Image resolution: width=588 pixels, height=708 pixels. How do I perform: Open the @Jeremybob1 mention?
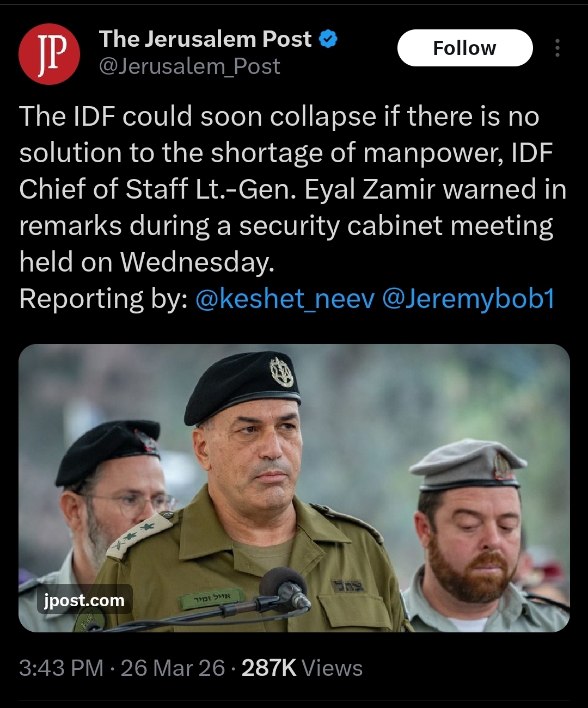(x=468, y=298)
